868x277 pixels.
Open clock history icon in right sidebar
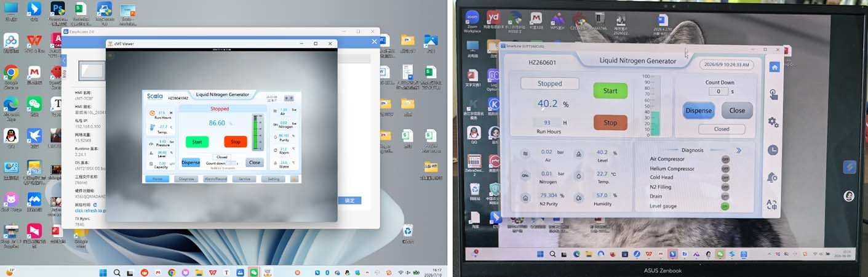coord(773,150)
